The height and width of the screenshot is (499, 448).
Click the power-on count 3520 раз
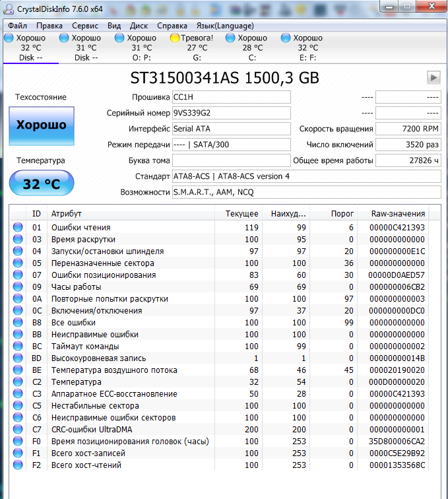coord(408,145)
